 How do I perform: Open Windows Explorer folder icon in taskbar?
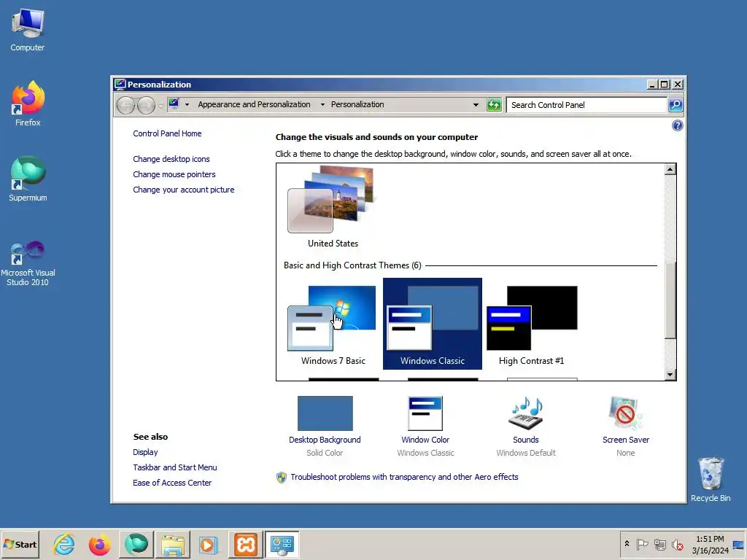click(x=172, y=544)
